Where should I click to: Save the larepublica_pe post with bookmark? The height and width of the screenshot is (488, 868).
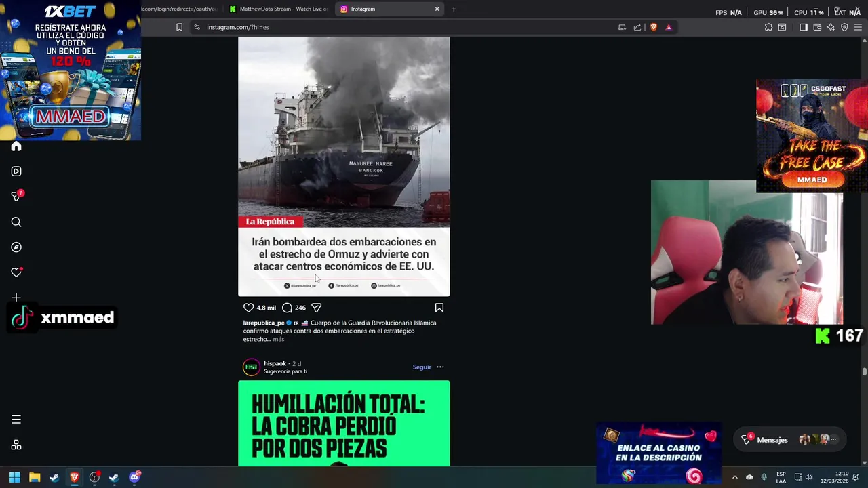point(439,308)
